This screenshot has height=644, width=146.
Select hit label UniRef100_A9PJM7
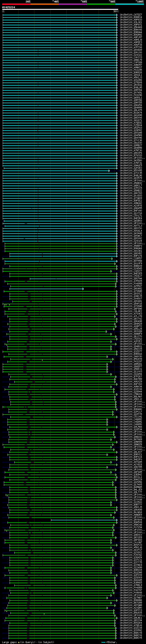(131, 37)
